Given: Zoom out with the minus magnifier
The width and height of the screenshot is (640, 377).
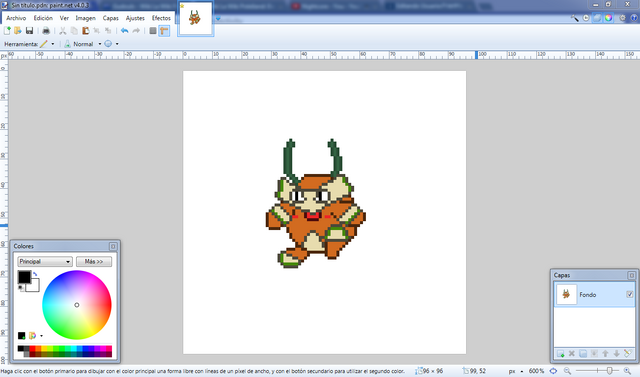Looking at the screenshot, I should (x=567, y=371).
